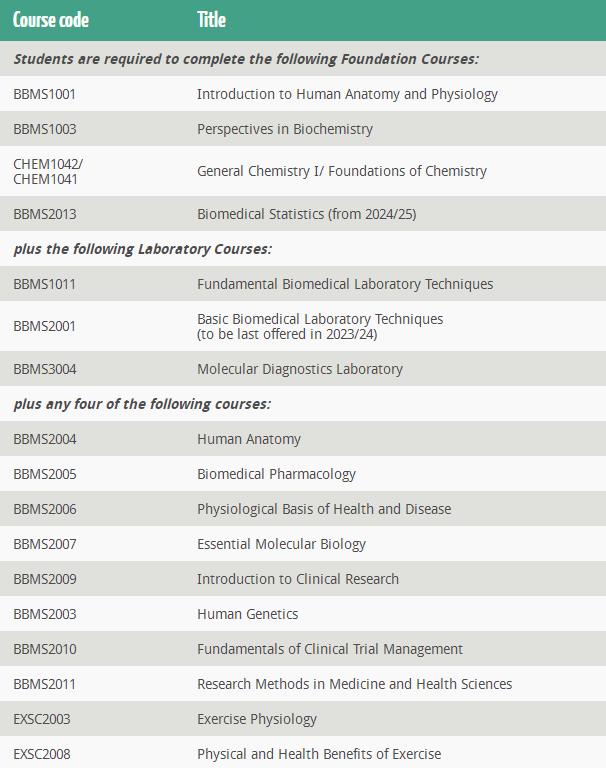The height and width of the screenshot is (768, 606).
Task: Select course code BBMS2001
Action: (45, 326)
